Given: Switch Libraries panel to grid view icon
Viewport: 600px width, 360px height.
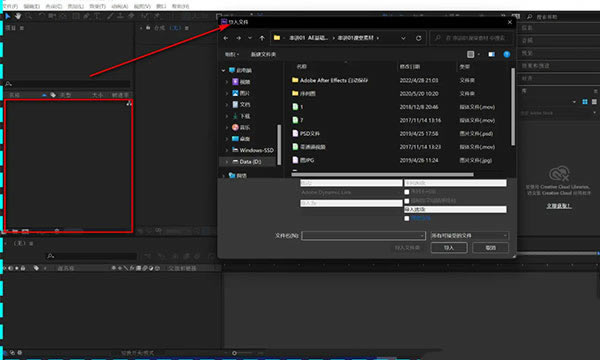Looking at the screenshot, I should click(585, 102).
